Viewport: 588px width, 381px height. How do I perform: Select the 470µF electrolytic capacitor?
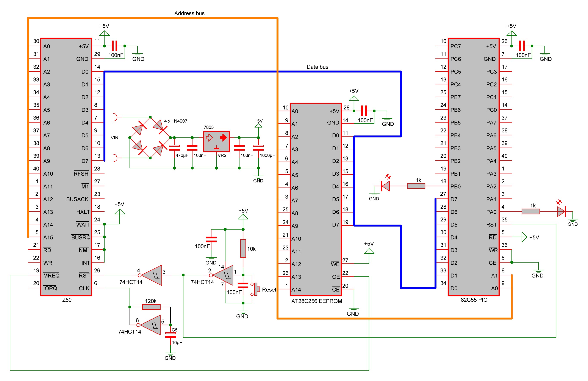pos(174,148)
